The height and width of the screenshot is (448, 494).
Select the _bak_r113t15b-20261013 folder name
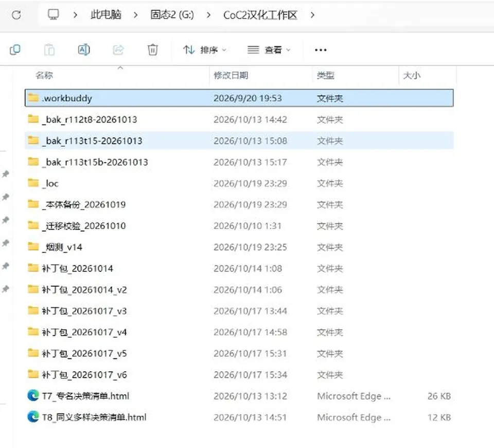pos(95,162)
